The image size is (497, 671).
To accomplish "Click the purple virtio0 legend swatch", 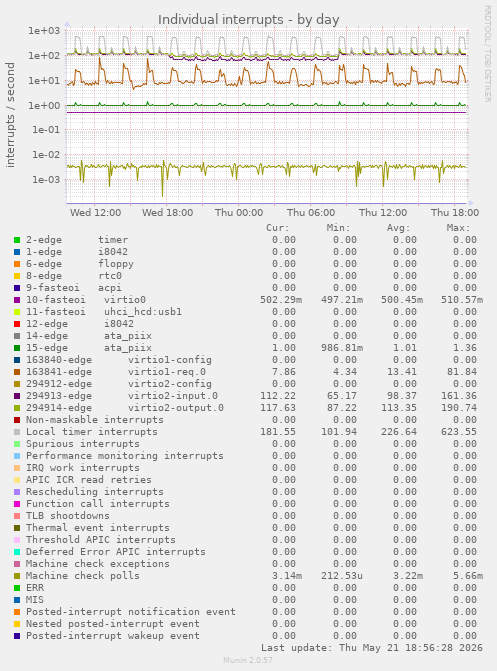I will pos(17,300).
